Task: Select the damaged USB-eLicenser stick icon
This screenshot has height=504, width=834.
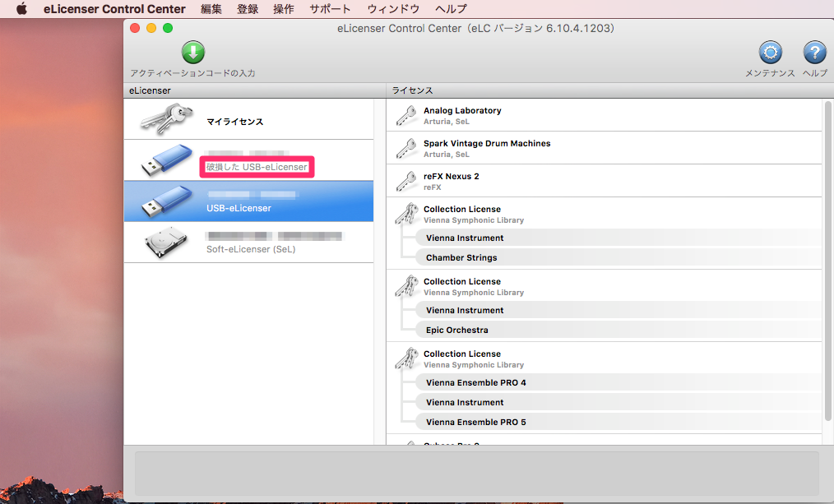Action: pos(166,160)
